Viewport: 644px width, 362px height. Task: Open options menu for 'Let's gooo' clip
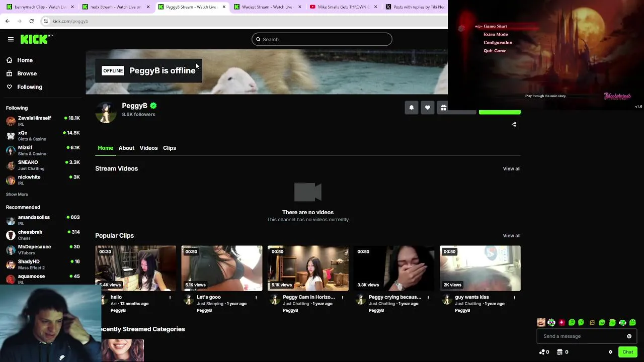(x=256, y=298)
